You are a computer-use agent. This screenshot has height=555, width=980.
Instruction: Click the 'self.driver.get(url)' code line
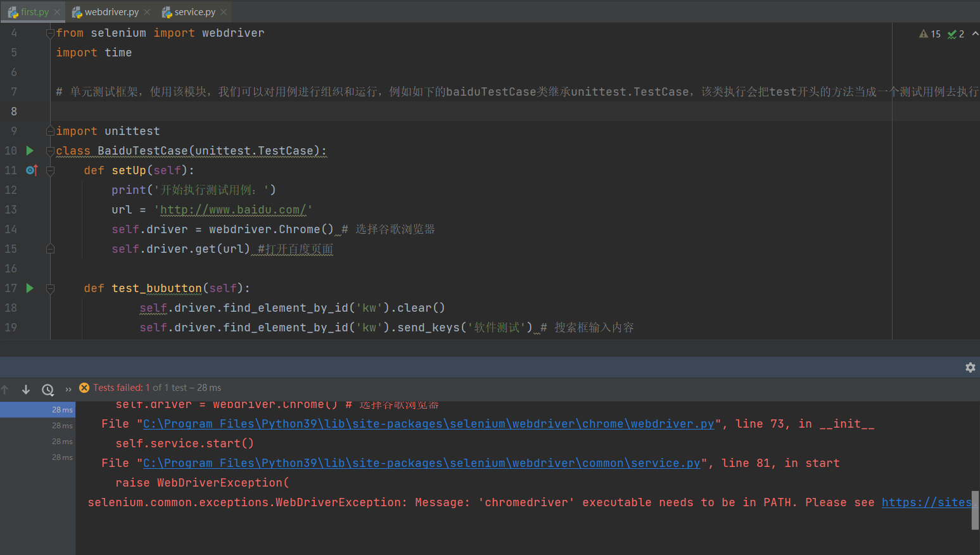(181, 249)
